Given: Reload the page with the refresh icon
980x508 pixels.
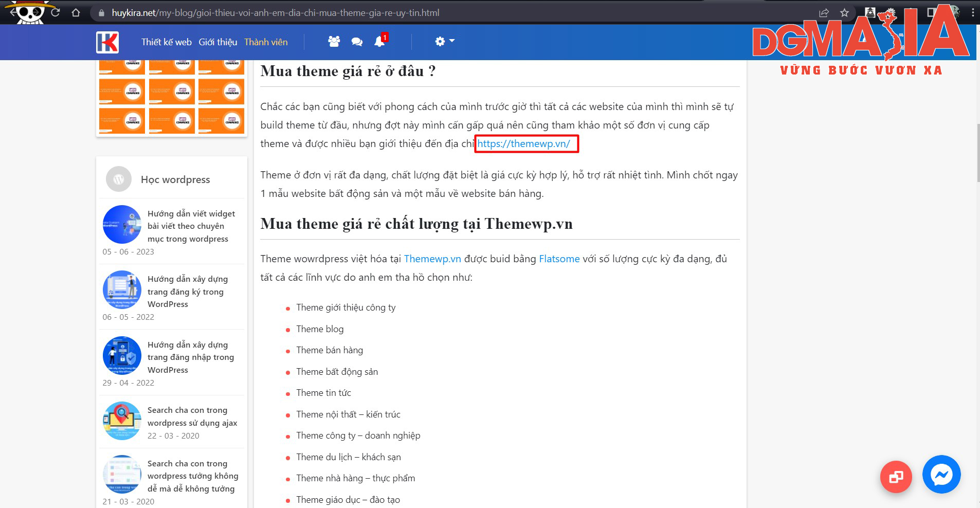Looking at the screenshot, I should 56,13.
